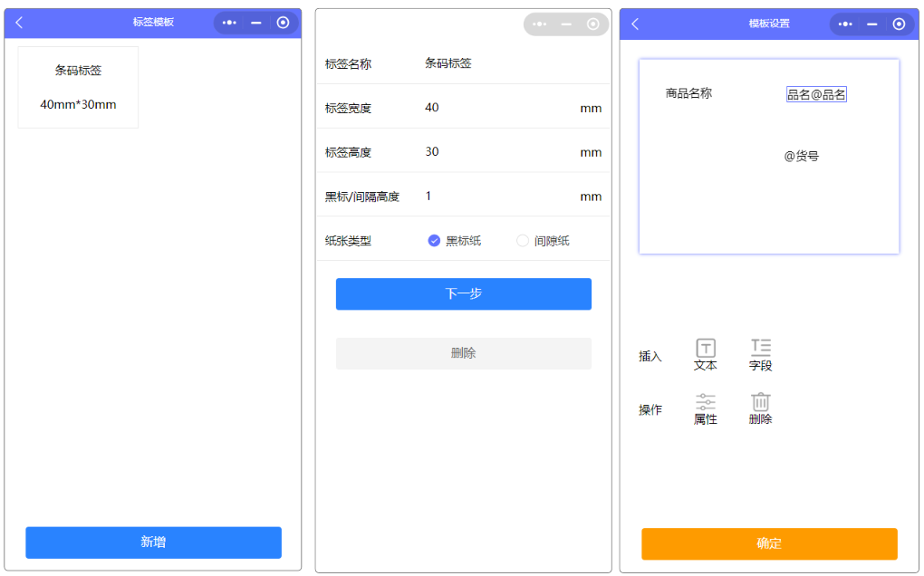Image resolution: width=924 pixels, height=576 pixels.
Task: Click the gray 删除 button below 下一步
Action: click(x=463, y=353)
